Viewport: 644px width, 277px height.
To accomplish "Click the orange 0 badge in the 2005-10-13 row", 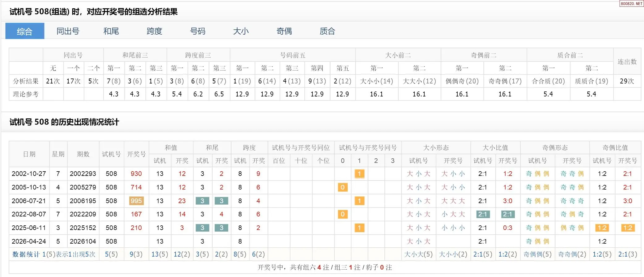I will pyautogui.click(x=342, y=187).
